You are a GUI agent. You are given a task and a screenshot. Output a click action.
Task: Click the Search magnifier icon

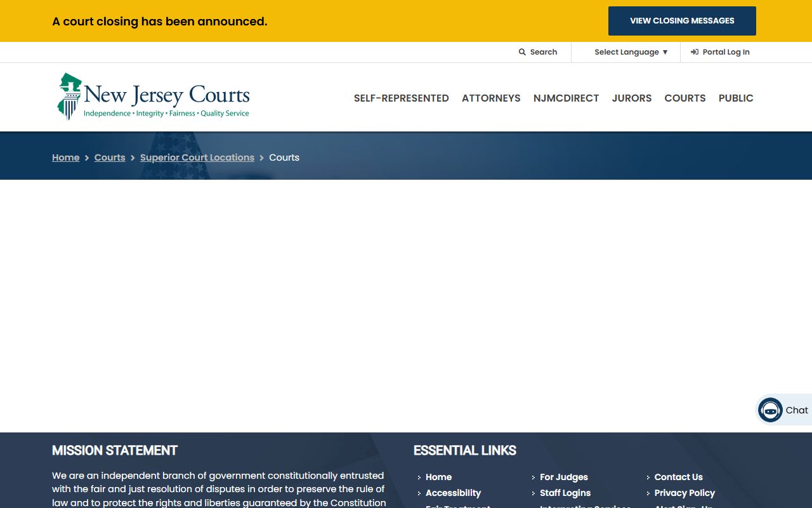522,52
